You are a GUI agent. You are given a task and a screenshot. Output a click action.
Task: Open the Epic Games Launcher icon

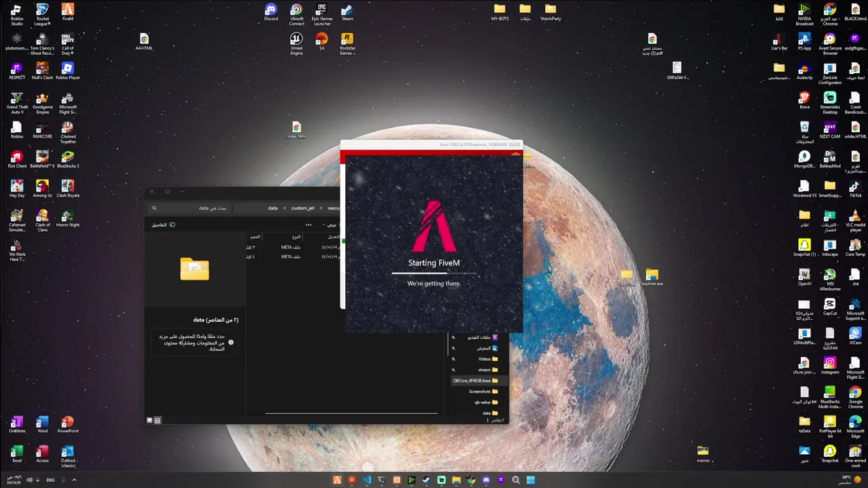[x=321, y=15]
